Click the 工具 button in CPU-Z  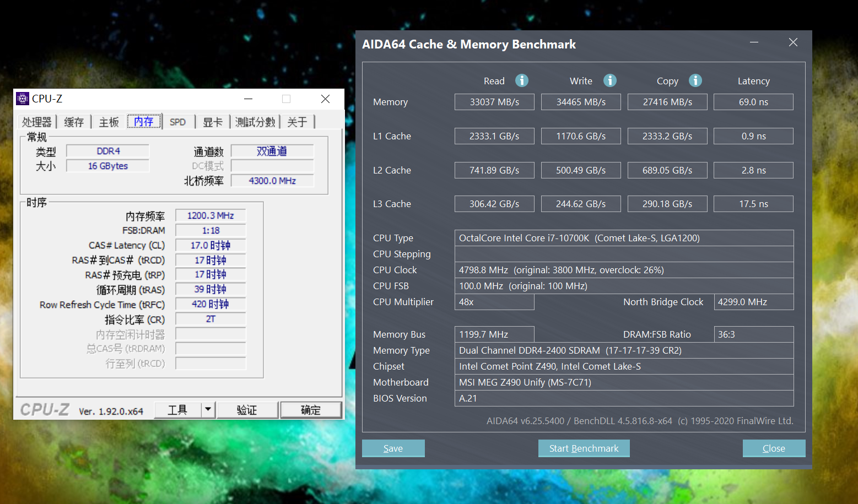(177, 410)
